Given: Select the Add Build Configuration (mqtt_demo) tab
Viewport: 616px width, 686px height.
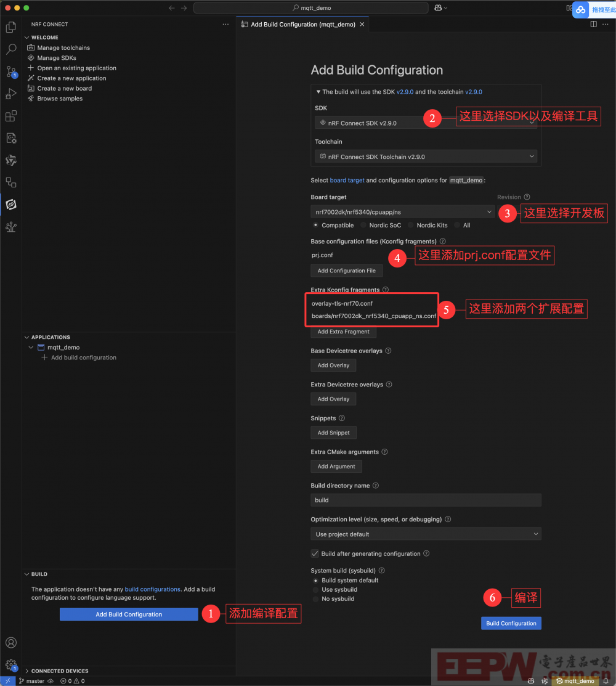Looking at the screenshot, I should [302, 25].
